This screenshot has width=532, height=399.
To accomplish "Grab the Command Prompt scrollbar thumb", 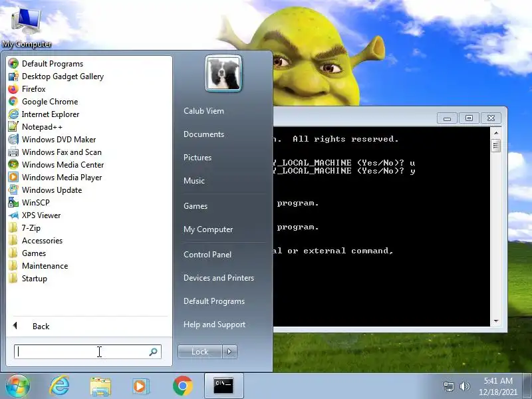I will 496,146.
